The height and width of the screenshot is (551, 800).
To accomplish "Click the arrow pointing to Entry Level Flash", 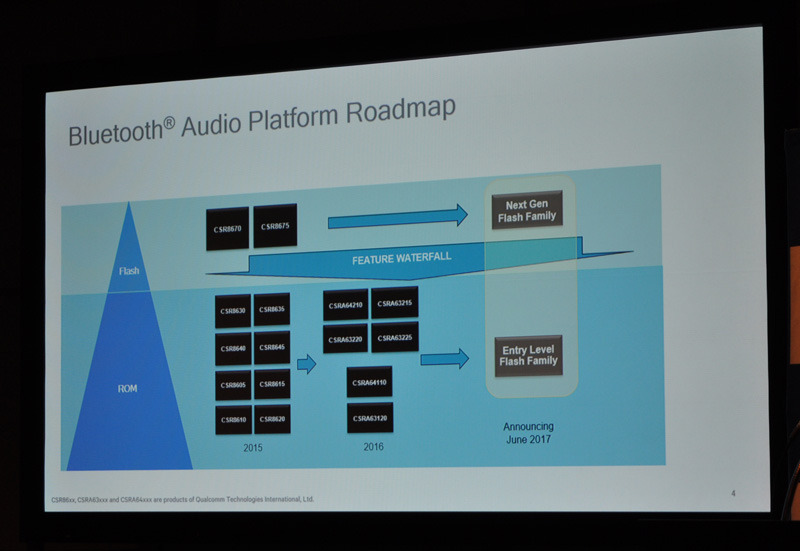I will point(445,359).
